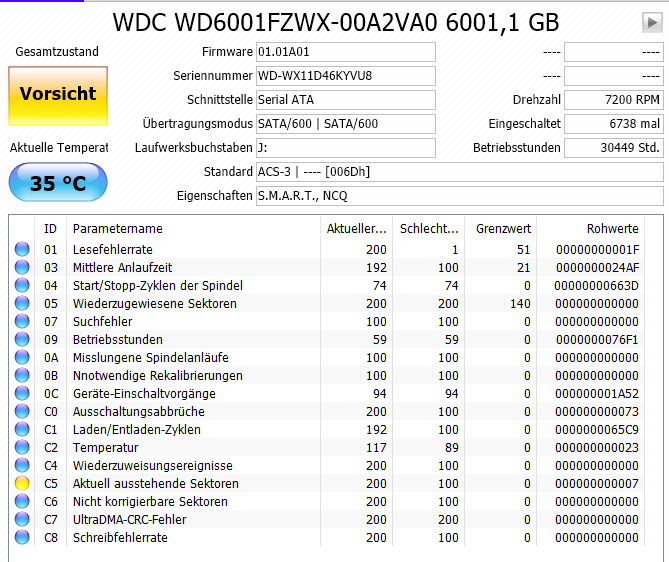Select the Schreibfehlerrate parameter name
Screen dimensions: 669x562
pos(120,538)
